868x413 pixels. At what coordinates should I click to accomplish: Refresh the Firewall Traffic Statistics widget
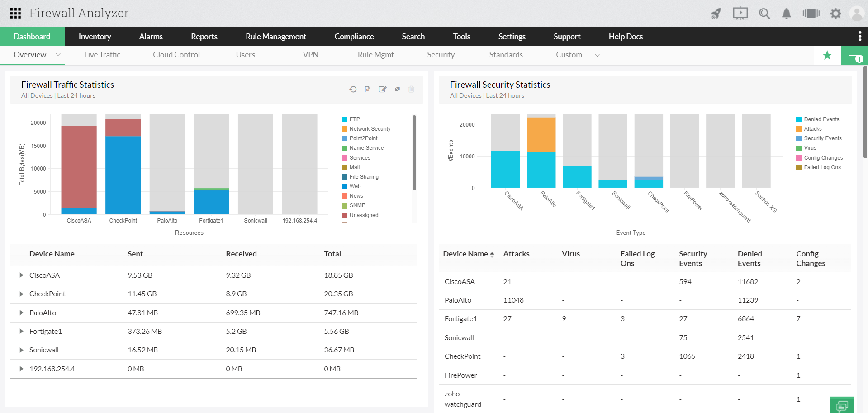point(353,89)
